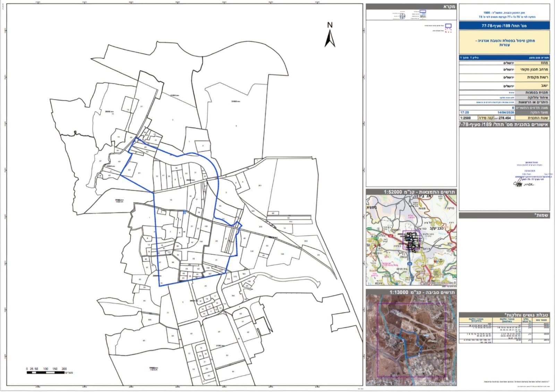
Task: Click the law header text with 1965
Action: coord(504,12)
